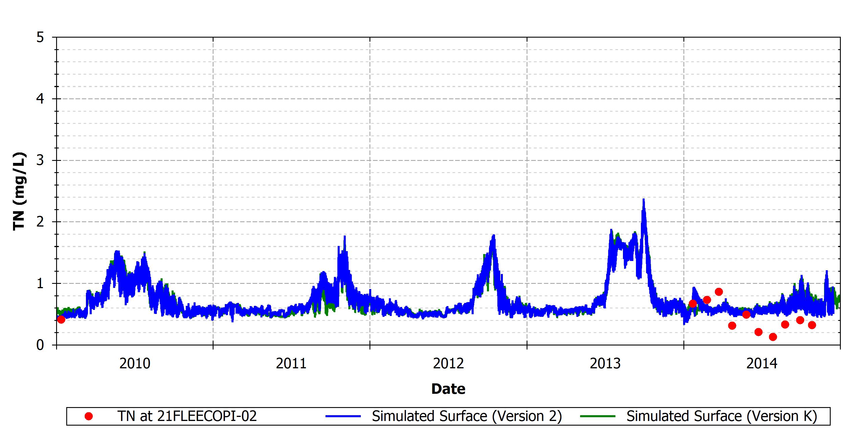Click the 2012 x-axis label
The width and height of the screenshot is (868, 434).
pos(448,364)
